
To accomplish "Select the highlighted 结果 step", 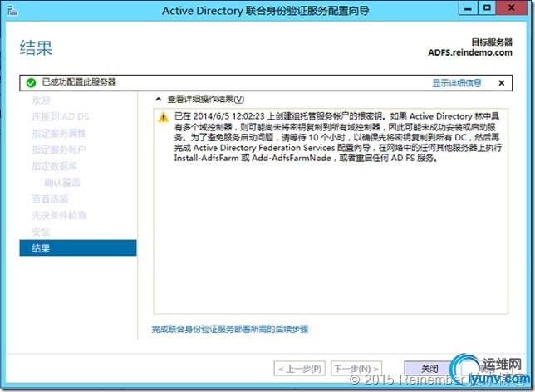I will pos(78,248).
